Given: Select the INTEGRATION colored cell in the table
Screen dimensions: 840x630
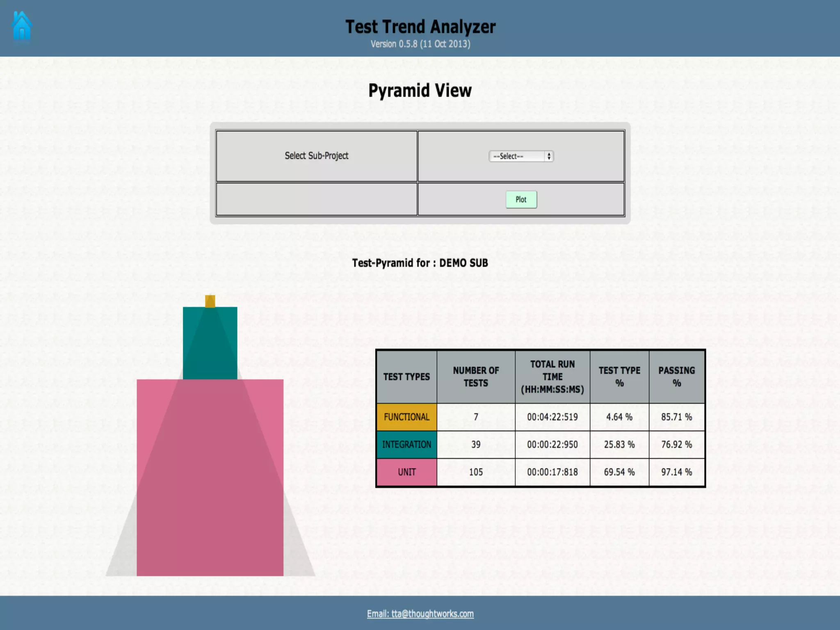Looking at the screenshot, I should (406, 445).
